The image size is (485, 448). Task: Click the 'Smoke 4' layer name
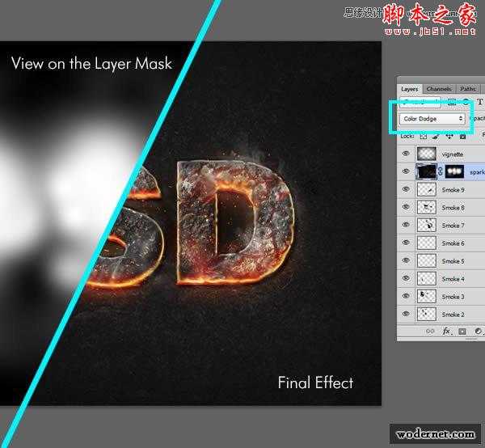(453, 279)
